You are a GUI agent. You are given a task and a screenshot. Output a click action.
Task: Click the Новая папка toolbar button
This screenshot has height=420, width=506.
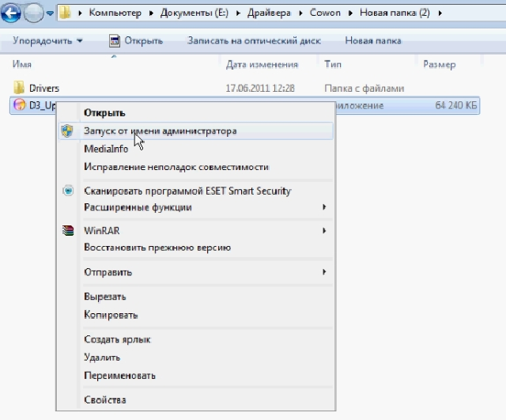[372, 40]
